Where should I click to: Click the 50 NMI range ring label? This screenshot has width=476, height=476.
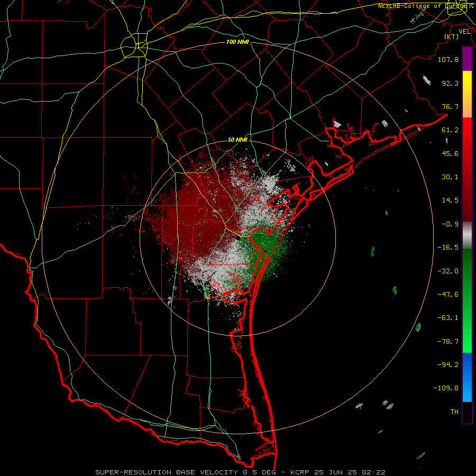pyautogui.click(x=237, y=140)
